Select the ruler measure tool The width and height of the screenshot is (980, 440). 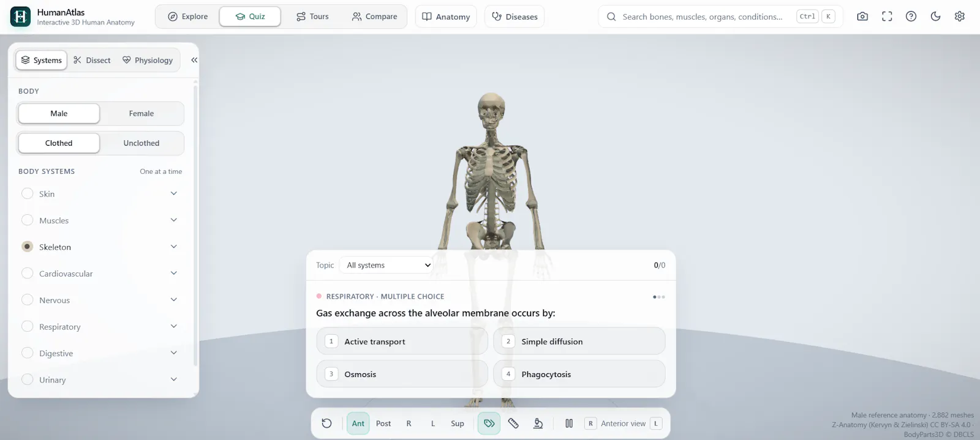coord(513,423)
